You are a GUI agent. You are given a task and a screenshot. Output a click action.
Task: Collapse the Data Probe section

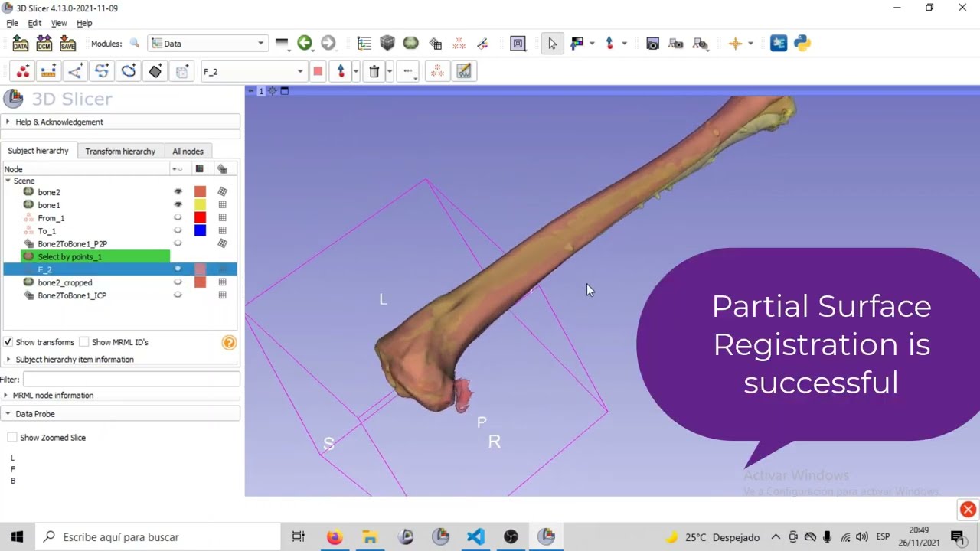120,414
